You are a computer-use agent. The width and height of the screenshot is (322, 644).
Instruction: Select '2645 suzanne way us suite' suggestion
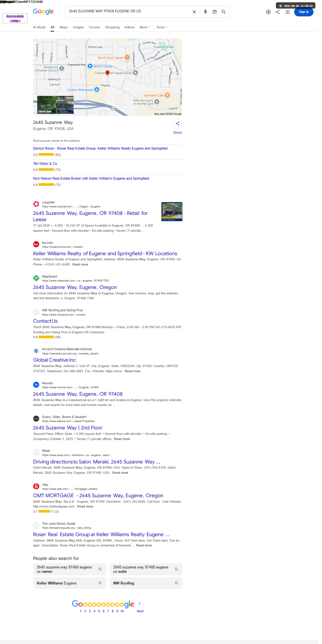(x=146, y=569)
